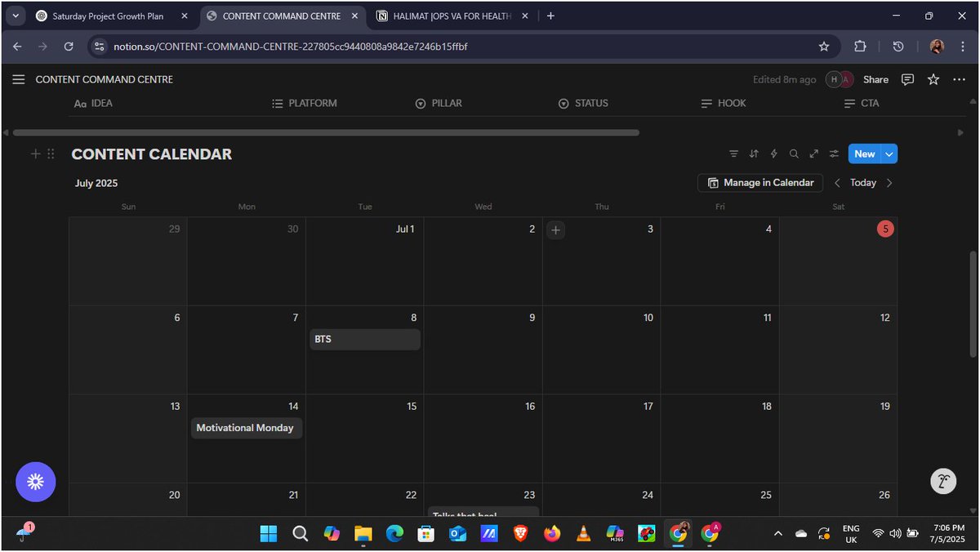Click the sort icon in the calendar toolbar
The height and width of the screenshot is (552, 980).
pyautogui.click(x=753, y=154)
